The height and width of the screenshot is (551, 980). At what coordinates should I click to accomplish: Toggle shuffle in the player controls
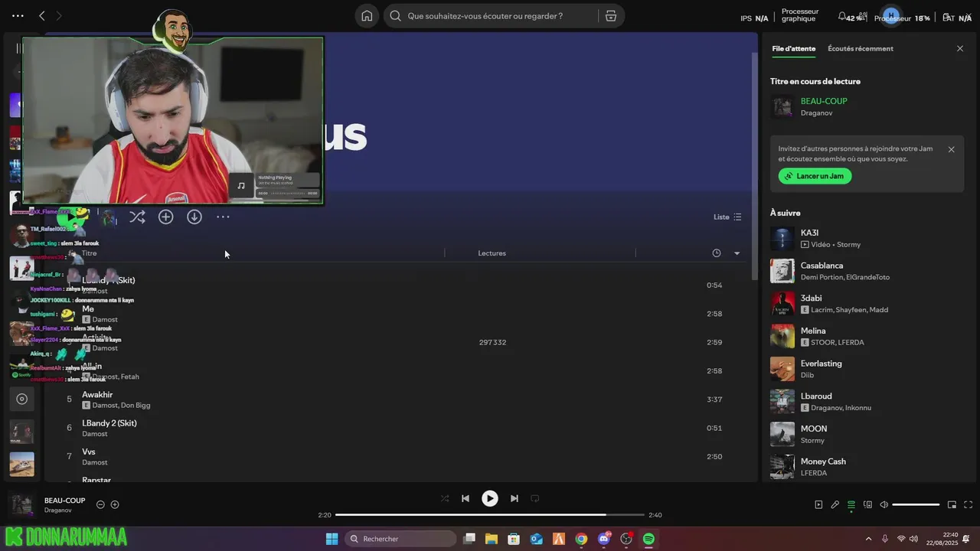pos(445,498)
